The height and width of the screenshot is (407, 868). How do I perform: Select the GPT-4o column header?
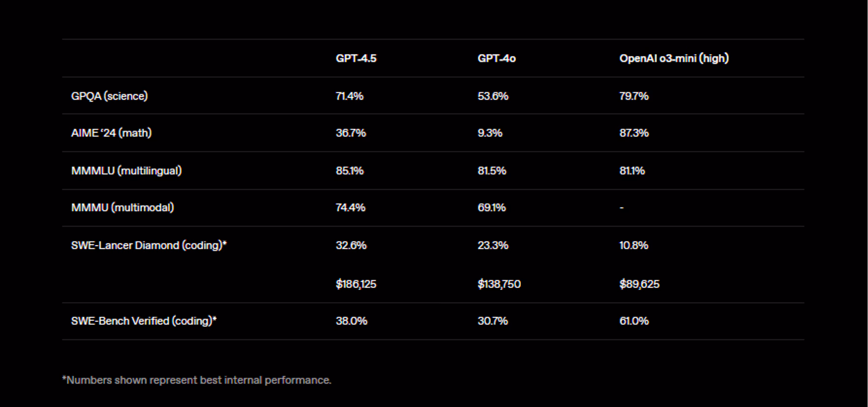496,58
